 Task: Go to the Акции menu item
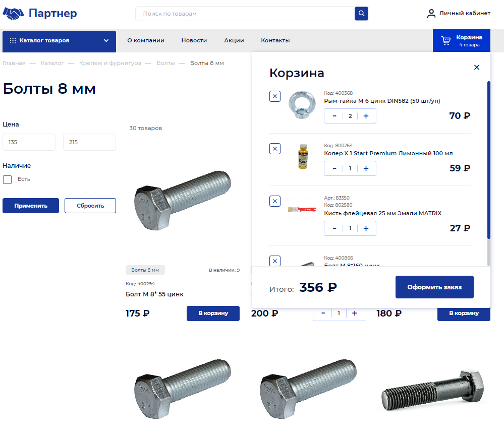click(234, 40)
